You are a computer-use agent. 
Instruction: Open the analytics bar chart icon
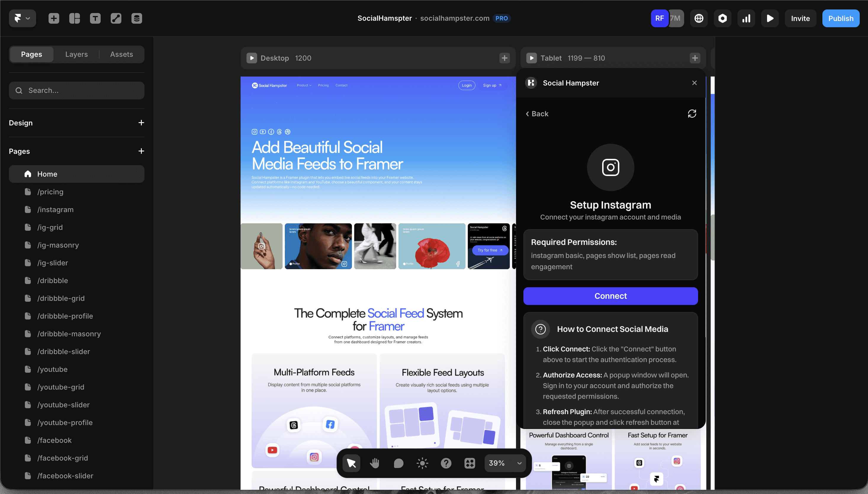[746, 18]
